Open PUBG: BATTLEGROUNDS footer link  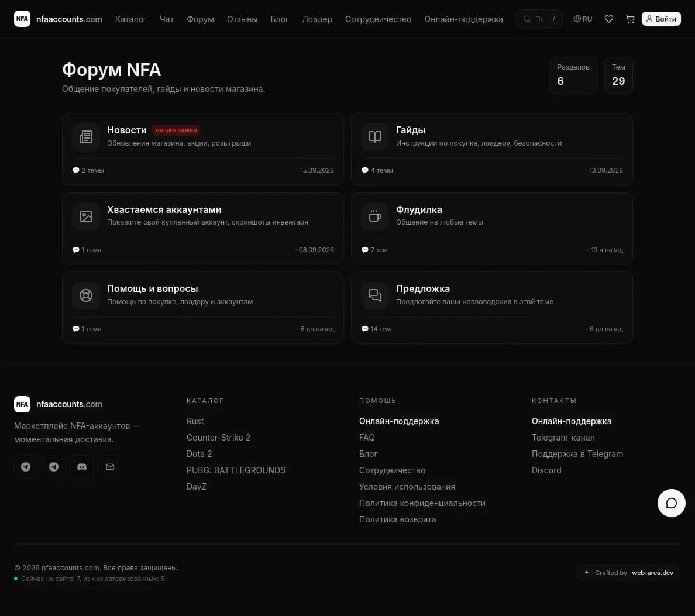tap(236, 470)
